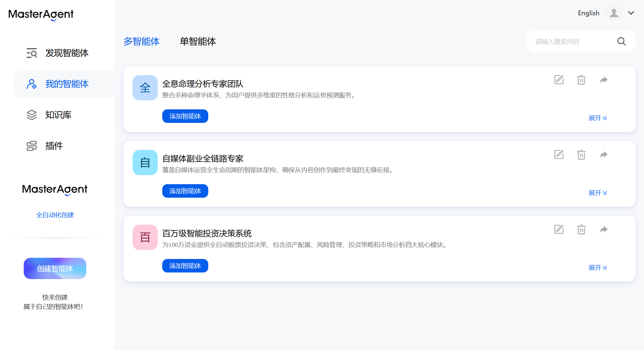This screenshot has height=350, width=644.
Task: Click the 插件 plugin icon
Action: point(32,146)
